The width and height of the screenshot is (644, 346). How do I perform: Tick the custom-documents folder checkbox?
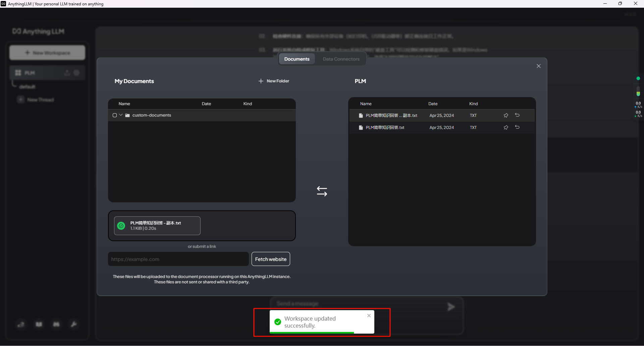[115, 115]
